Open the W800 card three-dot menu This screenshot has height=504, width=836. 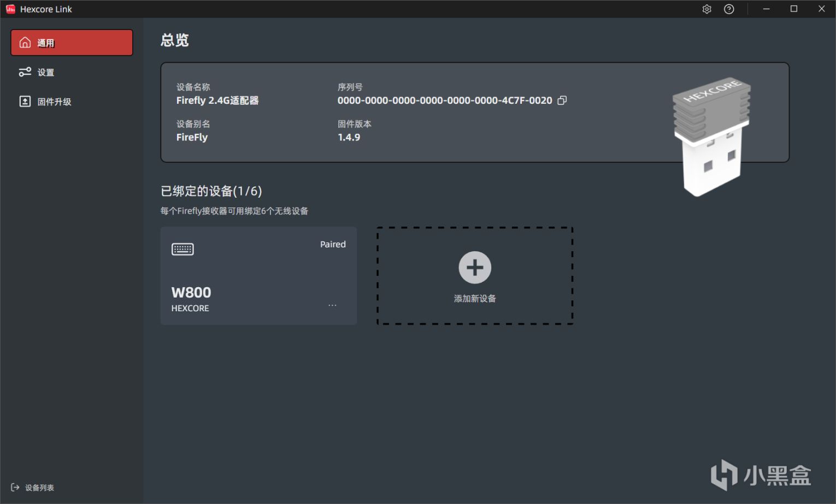tap(332, 305)
